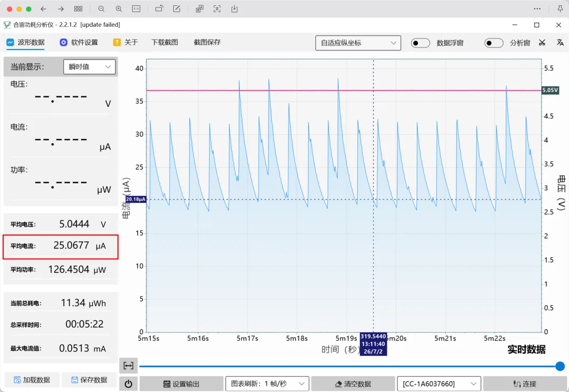Open the 波形数据 tab

(x=25, y=43)
